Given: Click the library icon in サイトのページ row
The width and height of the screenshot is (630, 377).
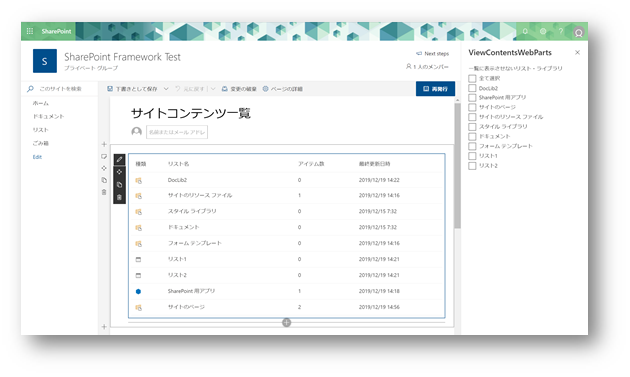Looking at the screenshot, I should [139, 307].
